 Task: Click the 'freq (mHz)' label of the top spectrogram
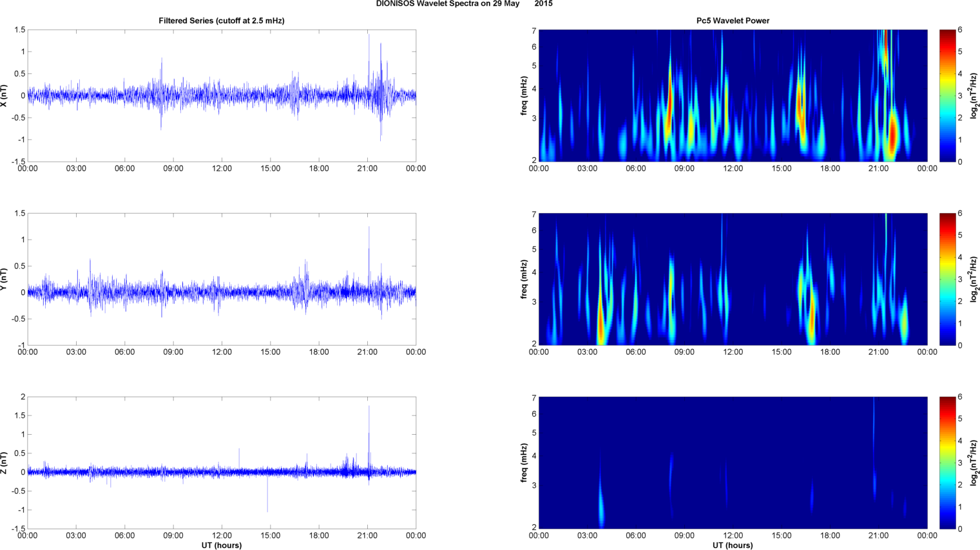point(524,96)
